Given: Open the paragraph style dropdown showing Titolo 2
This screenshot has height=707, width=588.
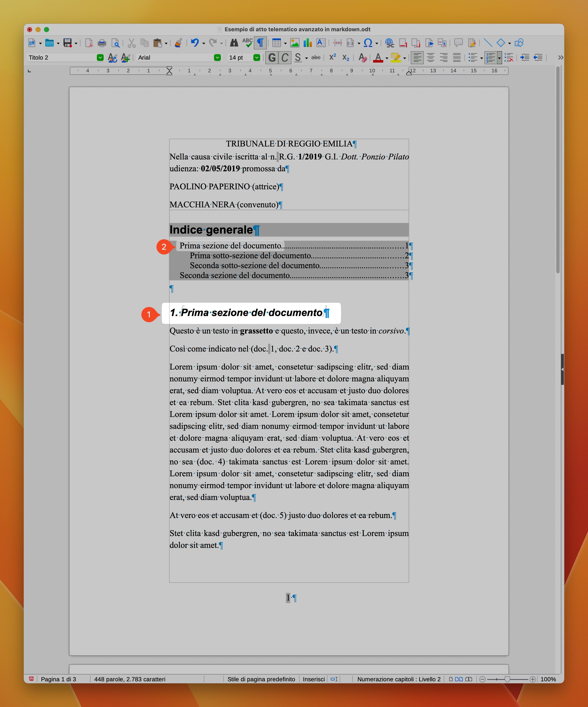Looking at the screenshot, I should 100,58.
